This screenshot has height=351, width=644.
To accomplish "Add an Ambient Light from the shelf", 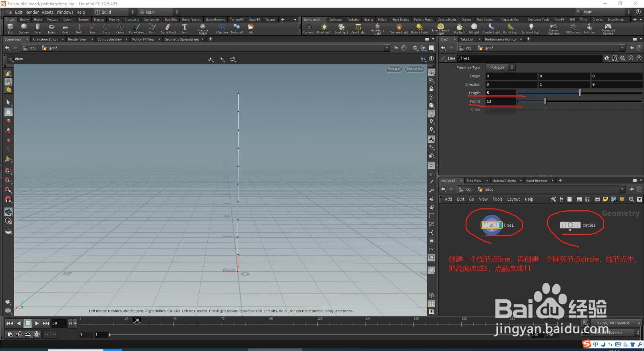I will click(x=531, y=29).
